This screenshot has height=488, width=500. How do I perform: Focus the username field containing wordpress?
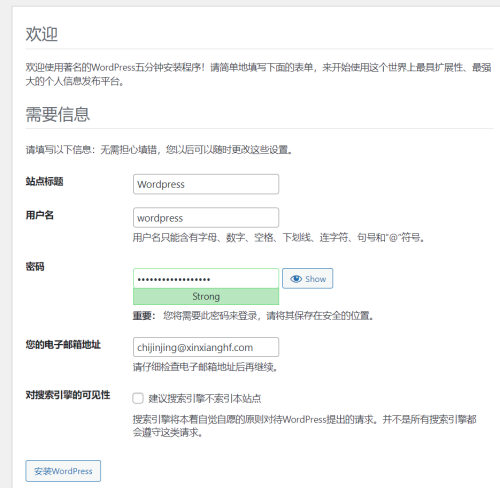(206, 218)
